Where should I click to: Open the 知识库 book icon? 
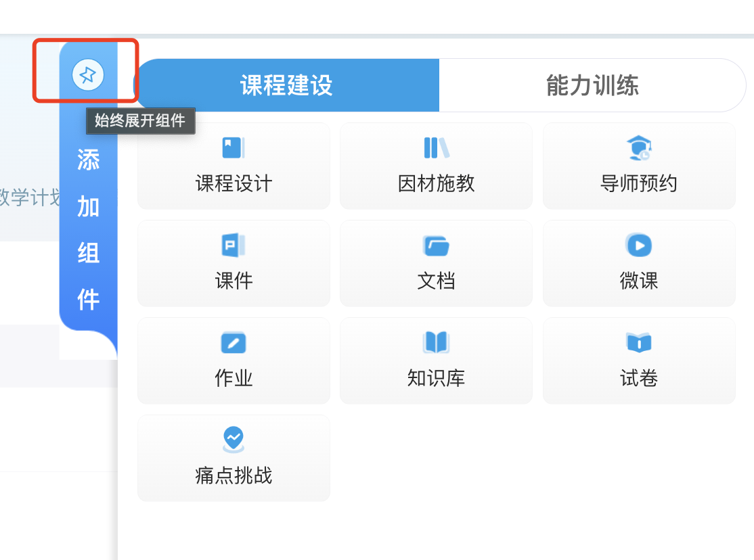point(436,343)
